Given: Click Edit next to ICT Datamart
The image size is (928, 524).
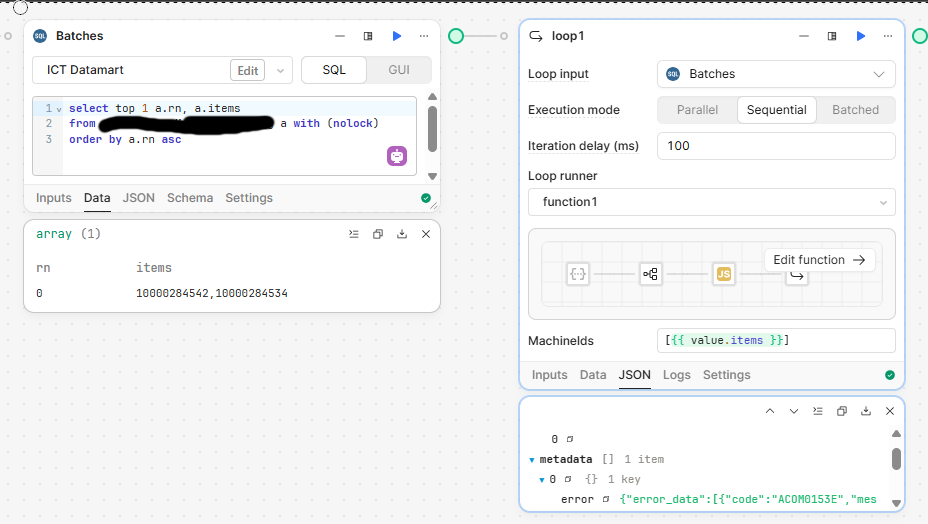Looking at the screenshot, I should click(247, 70).
